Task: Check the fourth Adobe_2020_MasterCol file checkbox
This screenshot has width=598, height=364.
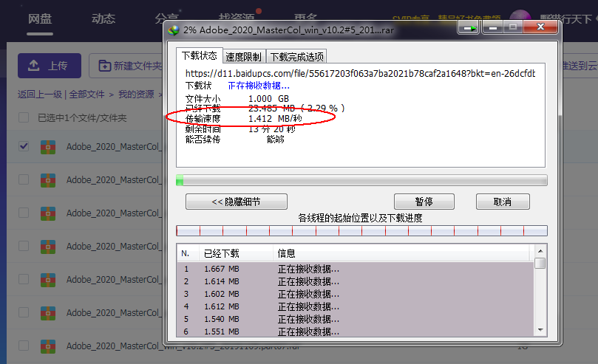Action: (x=24, y=246)
